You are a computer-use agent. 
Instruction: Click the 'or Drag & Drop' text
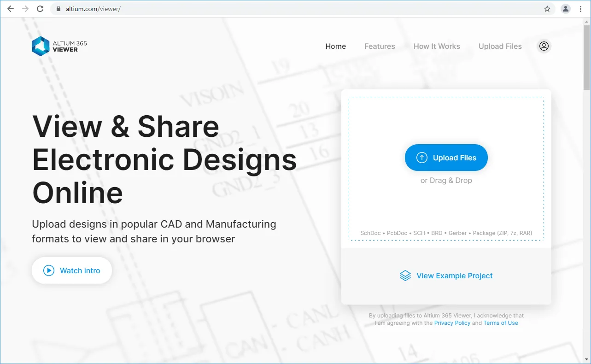[446, 180]
